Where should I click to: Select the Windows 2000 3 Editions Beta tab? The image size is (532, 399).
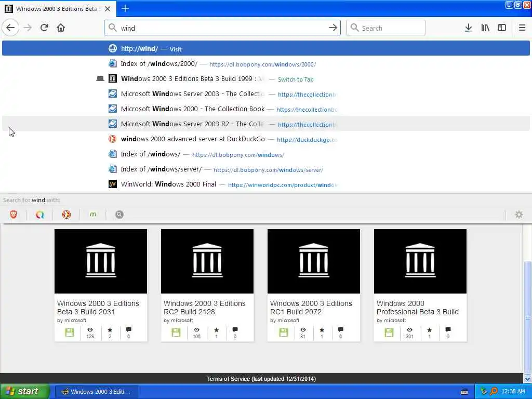coord(58,9)
